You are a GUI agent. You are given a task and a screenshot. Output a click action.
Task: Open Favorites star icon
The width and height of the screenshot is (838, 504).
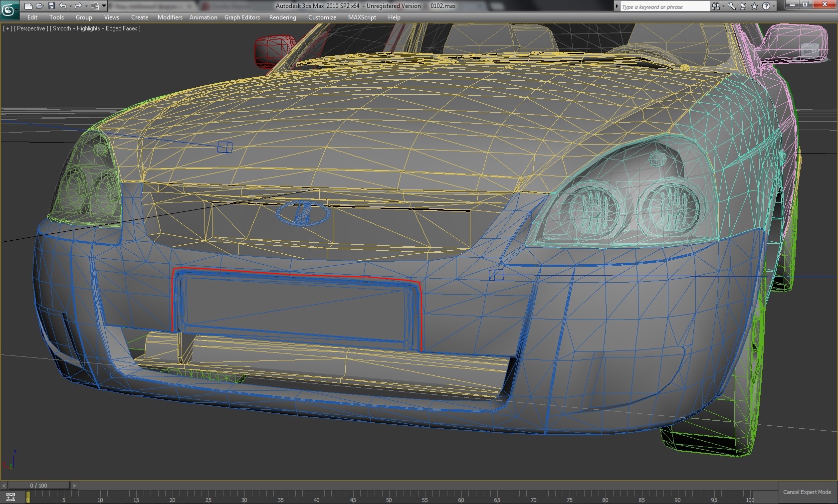click(754, 6)
